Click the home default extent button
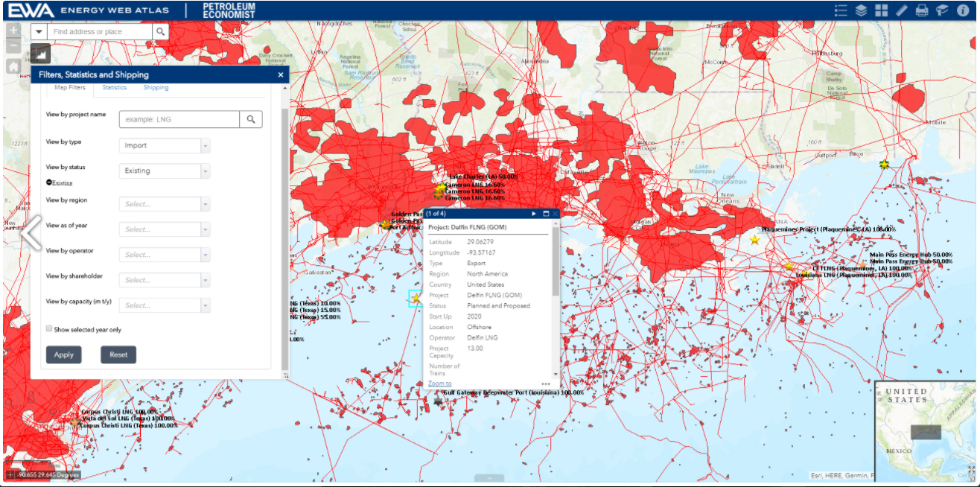Image resolution: width=980 pixels, height=487 pixels. click(x=13, y=66)
